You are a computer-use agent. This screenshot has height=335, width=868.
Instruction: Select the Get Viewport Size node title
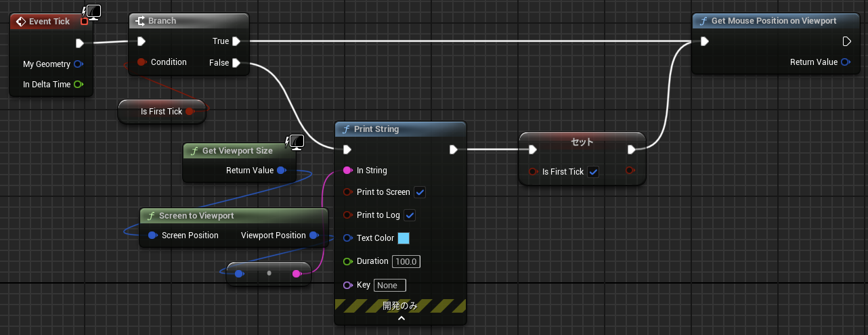point(238,151)
